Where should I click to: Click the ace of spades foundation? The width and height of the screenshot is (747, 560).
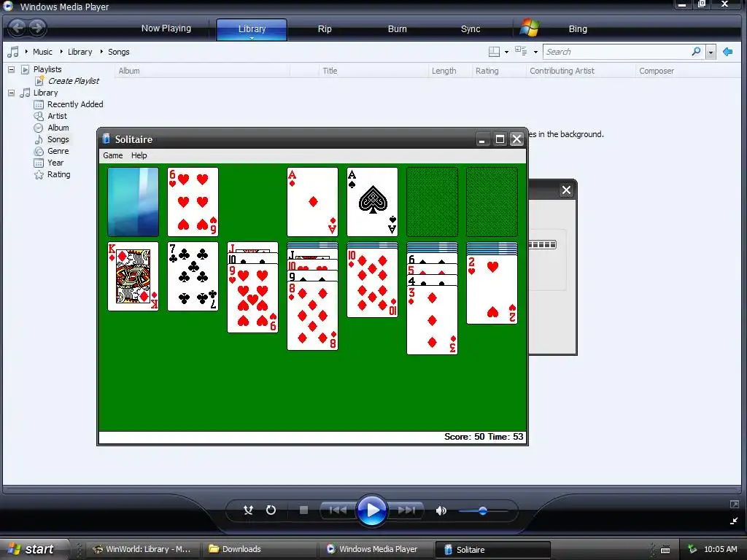(372, 202)
